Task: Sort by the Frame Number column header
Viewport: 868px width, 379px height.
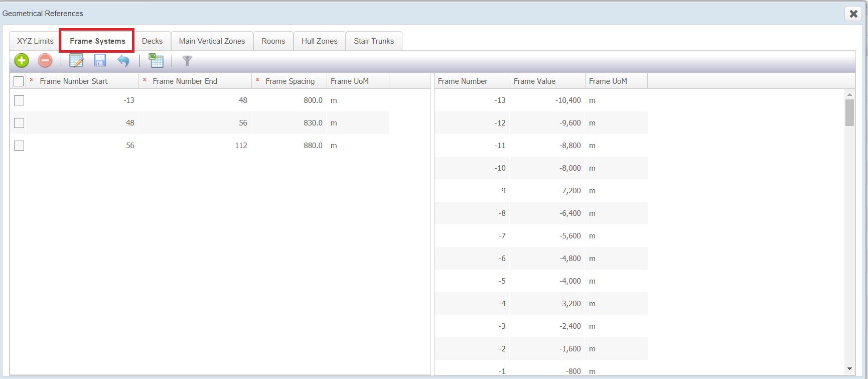Action: click(472, 81)
